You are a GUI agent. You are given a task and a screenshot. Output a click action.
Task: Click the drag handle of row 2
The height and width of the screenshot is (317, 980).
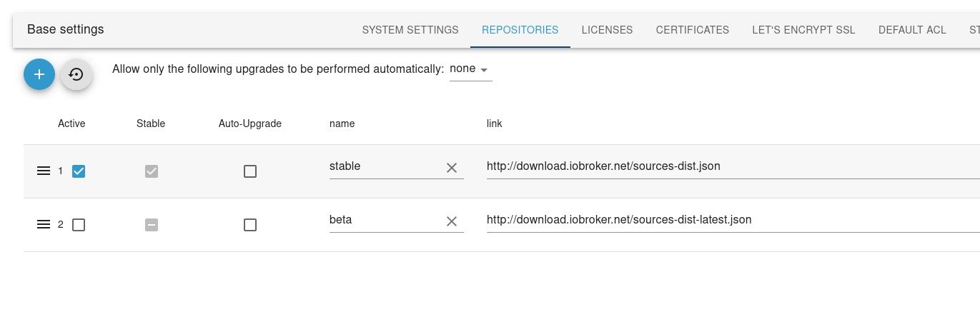[x=44, y=225]
